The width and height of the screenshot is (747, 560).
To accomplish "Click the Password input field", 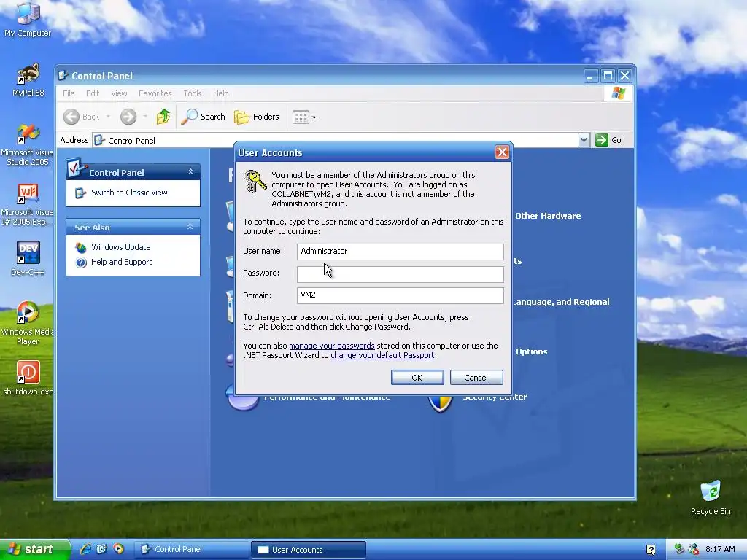I will tap(400, 274).
